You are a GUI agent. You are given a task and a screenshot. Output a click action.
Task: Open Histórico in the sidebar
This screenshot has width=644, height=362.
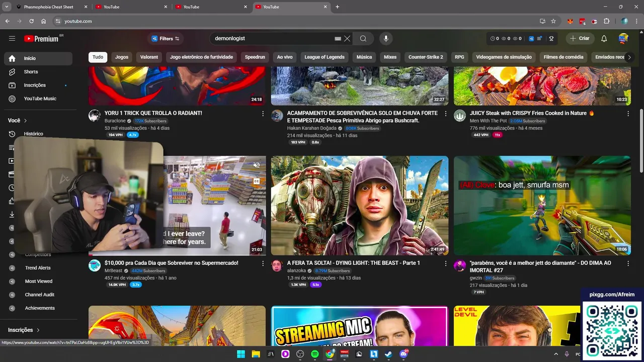click(38, 134)
